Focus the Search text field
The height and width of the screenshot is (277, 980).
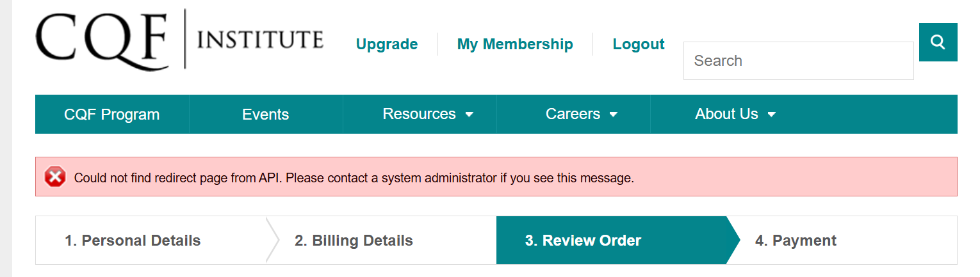pos(798,61)
